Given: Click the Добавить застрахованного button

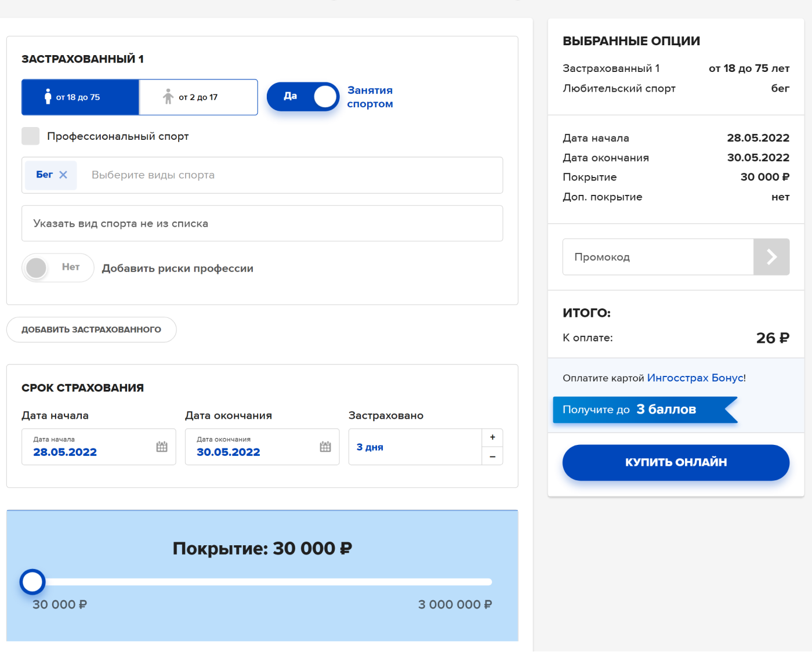Looking at the screenshot, I should coord(92,329).
